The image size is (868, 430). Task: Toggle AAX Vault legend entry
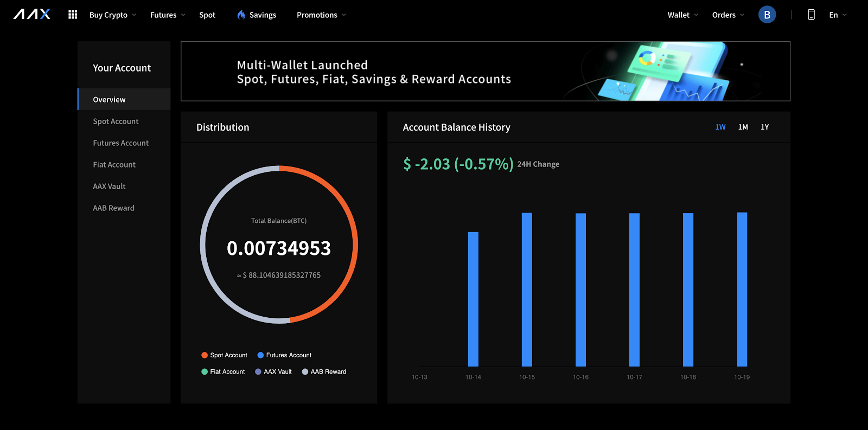click(x=273, y=371)
